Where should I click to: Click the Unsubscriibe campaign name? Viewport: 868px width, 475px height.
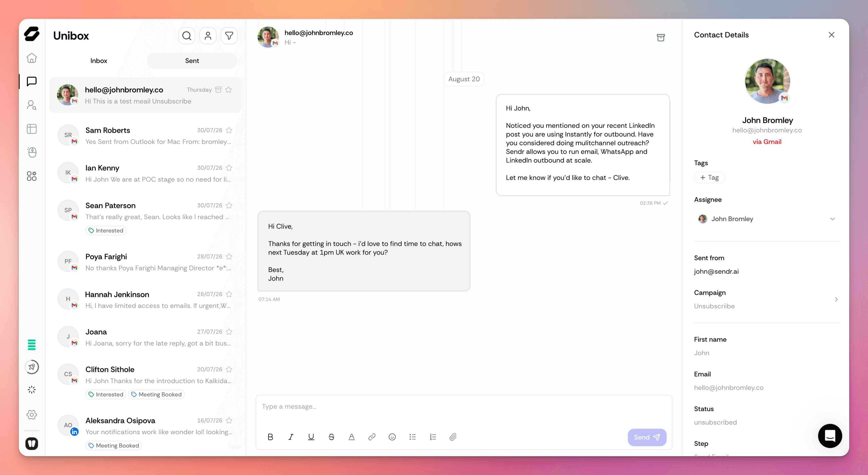click(714, 306)
